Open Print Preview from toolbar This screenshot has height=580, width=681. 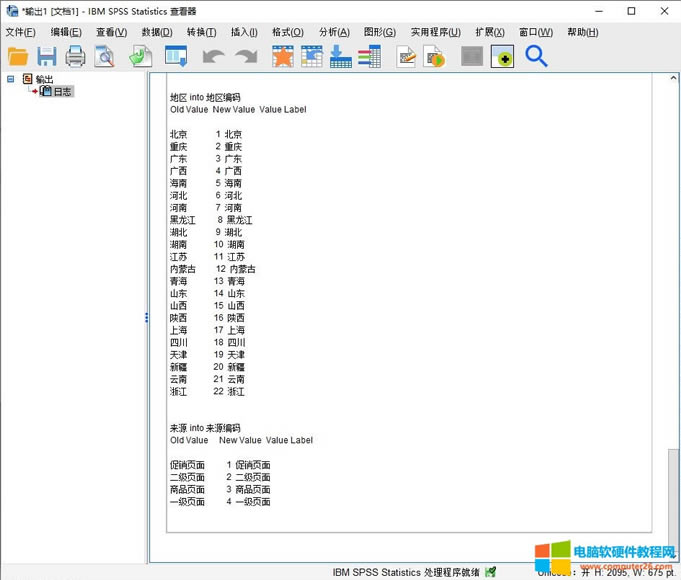point(104,57)
